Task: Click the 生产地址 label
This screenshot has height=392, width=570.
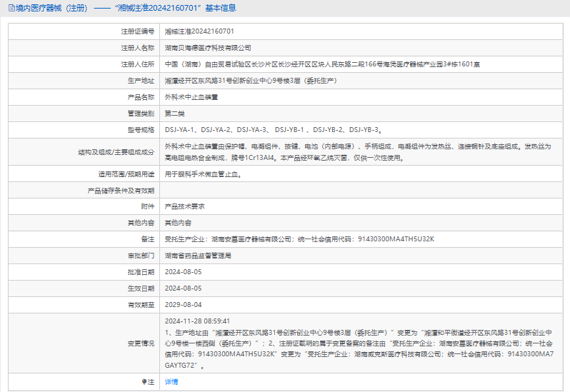Action: pyautogui.click(x=141, y=81)
